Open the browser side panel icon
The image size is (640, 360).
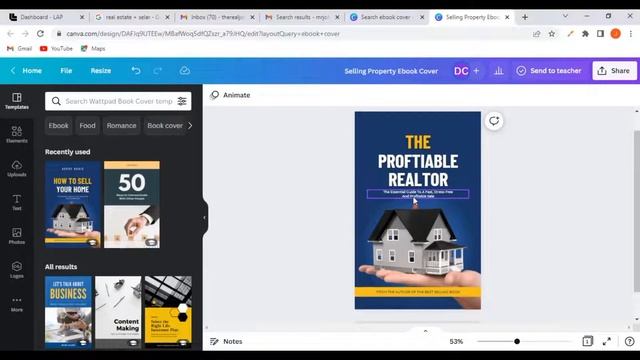tap(600, 34)
